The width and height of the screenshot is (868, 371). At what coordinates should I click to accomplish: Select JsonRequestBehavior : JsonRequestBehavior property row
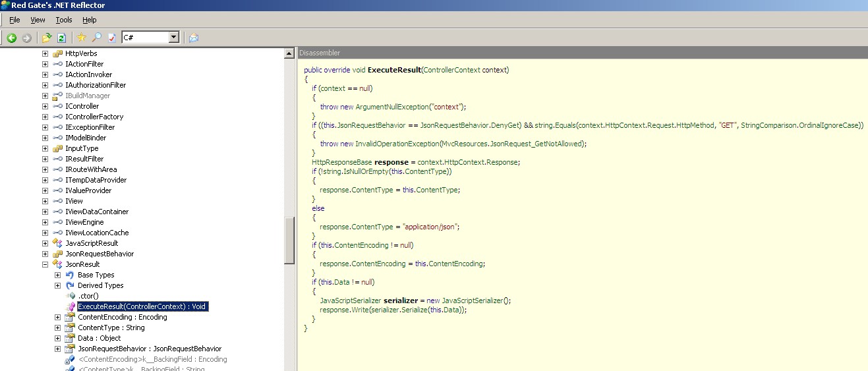[150, 349]
